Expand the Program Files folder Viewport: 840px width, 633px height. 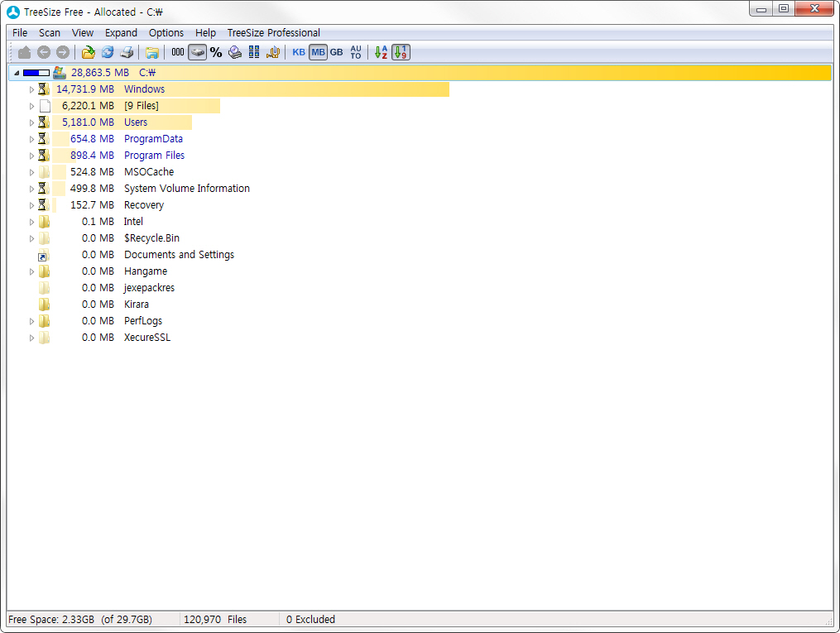point(31,156)
